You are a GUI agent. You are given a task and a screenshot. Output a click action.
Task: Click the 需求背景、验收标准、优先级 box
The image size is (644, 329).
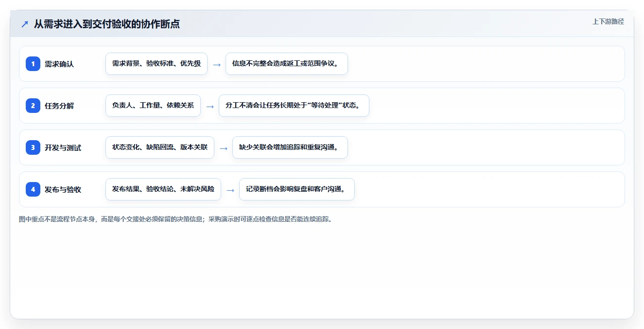pyautogui.click(x=157, y=64)
